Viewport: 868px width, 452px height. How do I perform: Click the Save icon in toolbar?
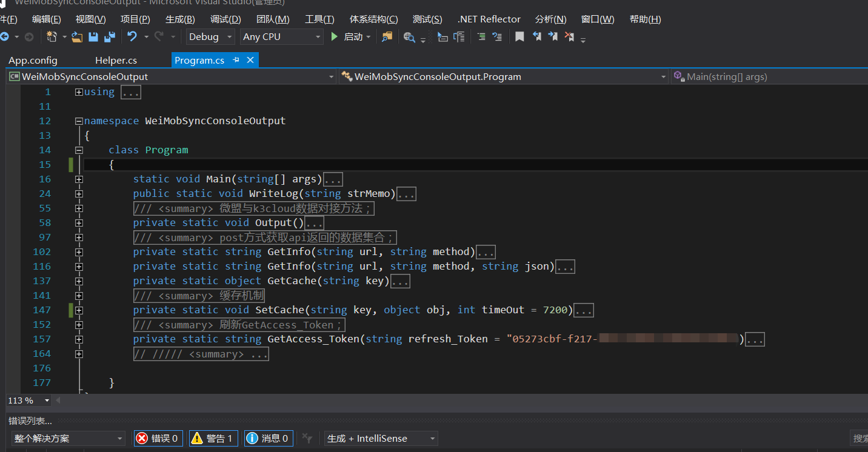coord(93,37)
